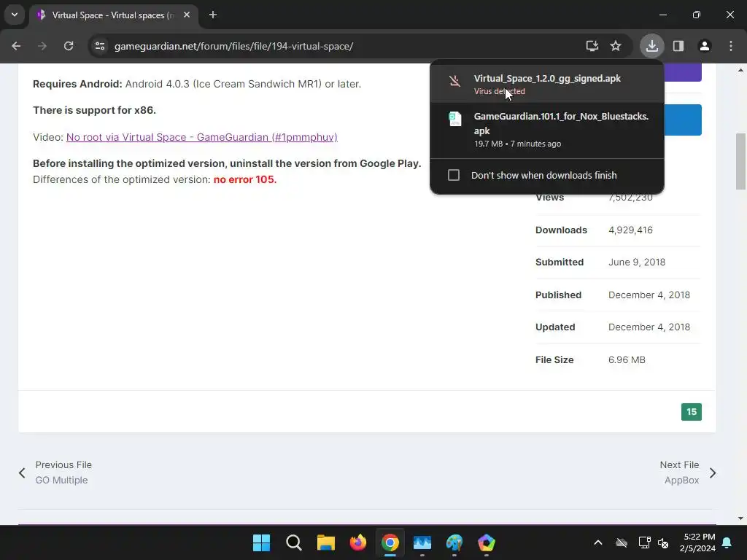Click the next file right chevron
The width and height of the screenshot is (747, 560).
(713, 472)
